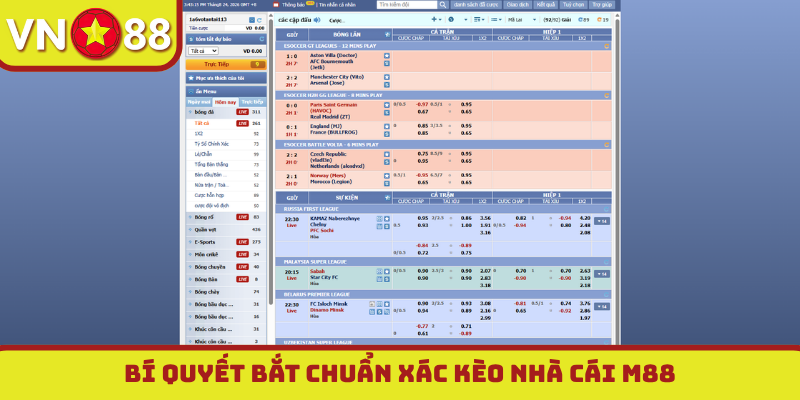
Task: Click the 'Trợ giúp' help button
Action: (602, 5)
